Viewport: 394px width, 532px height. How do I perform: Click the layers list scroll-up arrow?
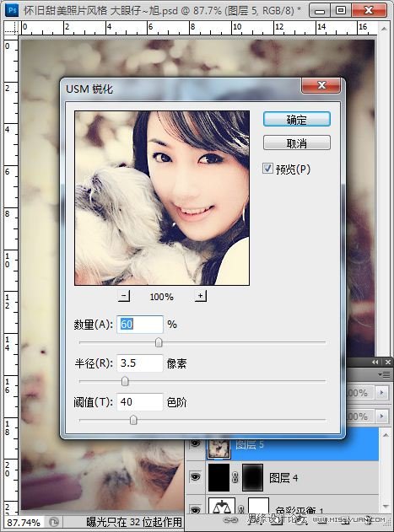point(386,435)
